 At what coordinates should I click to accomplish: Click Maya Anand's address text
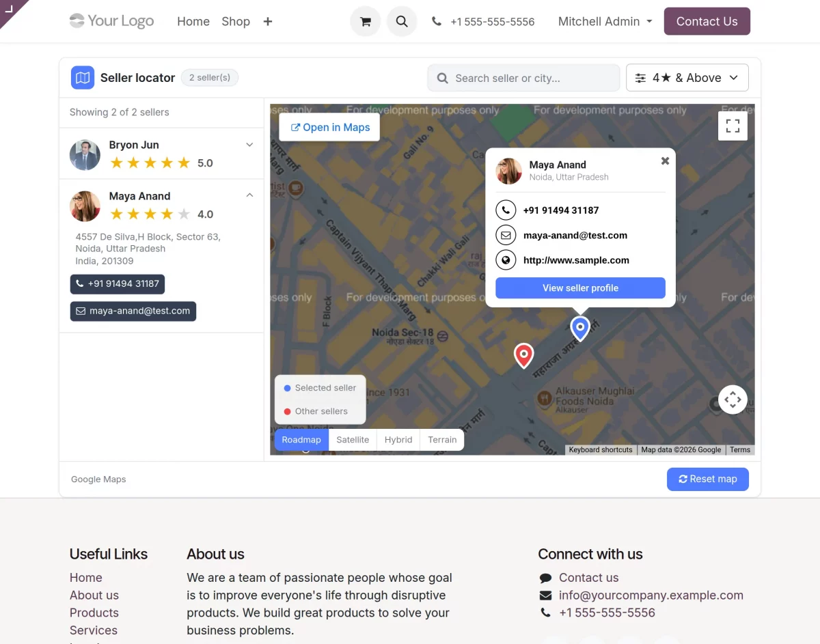tap(148, 249)
